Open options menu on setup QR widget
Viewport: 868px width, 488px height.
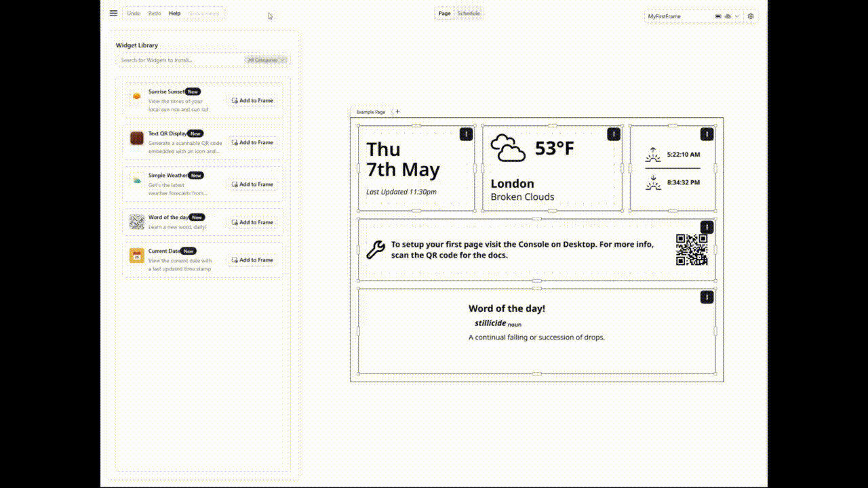tap(707, 227)
